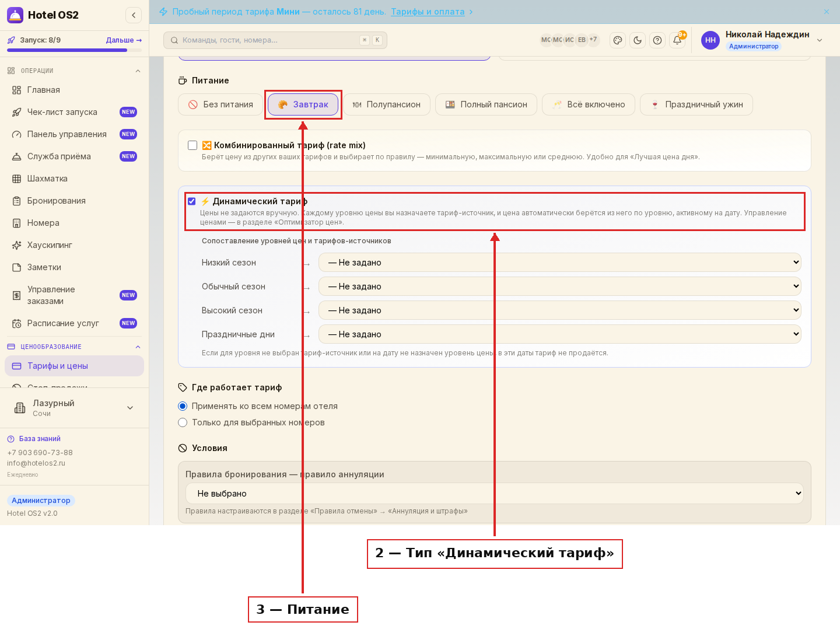Open Тарифы и оплата link
Viewport: 840px width, 636px height.
point(428,12)
